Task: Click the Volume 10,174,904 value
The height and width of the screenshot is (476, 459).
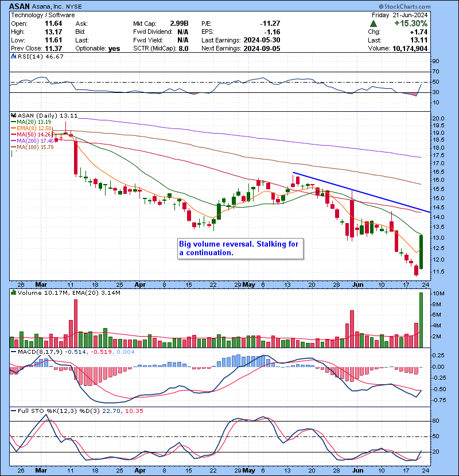Action: click(x=410, y=49)
